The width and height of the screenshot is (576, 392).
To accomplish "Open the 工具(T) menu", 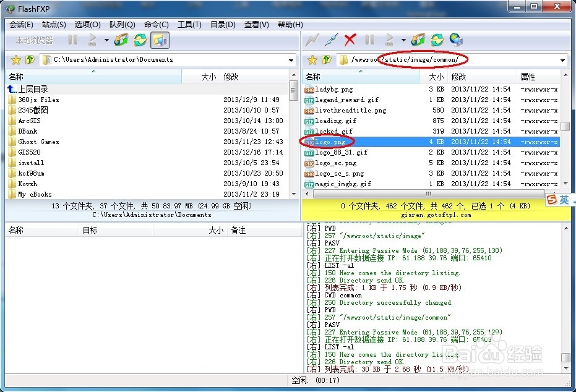I will (189, 25).
